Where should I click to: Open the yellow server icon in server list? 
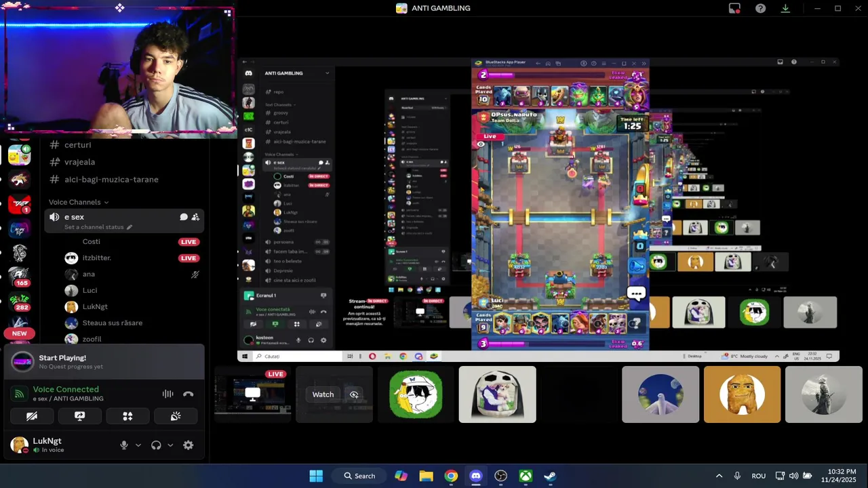(19, 155)
